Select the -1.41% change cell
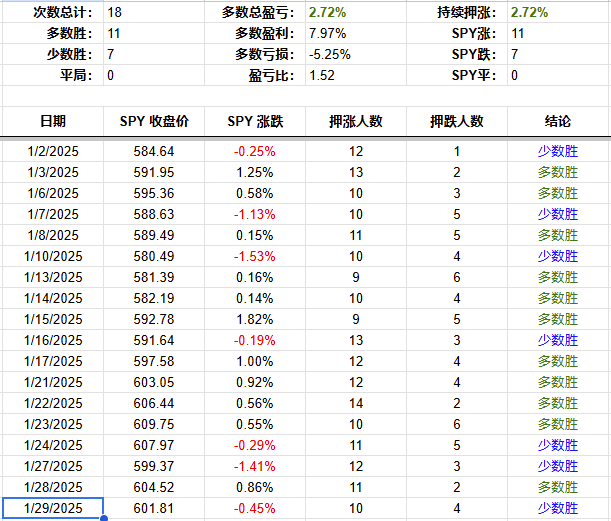The image size is (611, 521). [x=255, y=467]
